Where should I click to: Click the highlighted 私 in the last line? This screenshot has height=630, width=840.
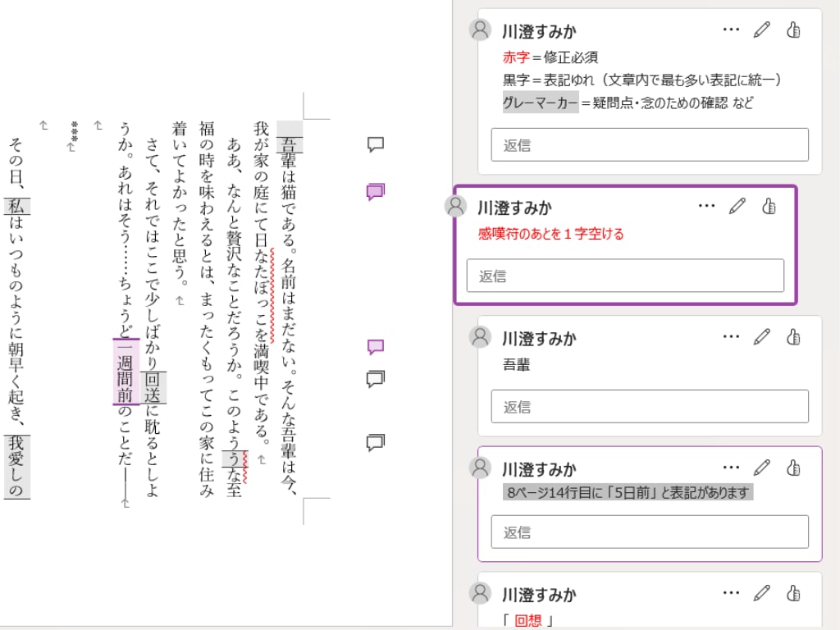[x=17, y=206]
